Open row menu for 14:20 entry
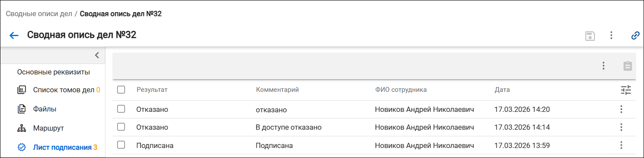 [621, 109]
